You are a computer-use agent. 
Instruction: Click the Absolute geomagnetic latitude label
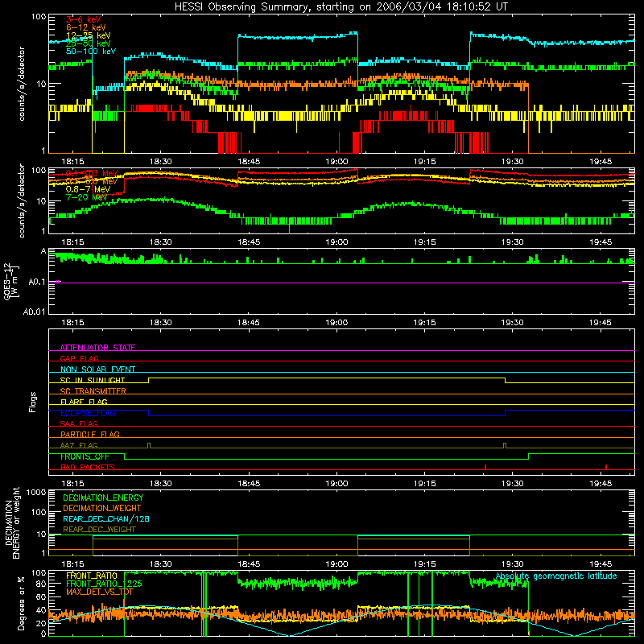click(556, 576)
